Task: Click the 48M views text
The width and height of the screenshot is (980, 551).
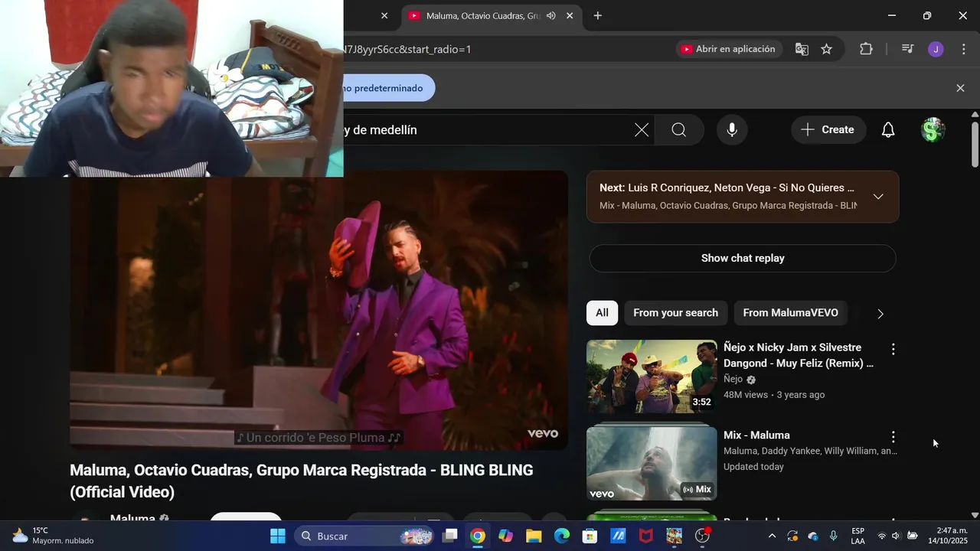Action: pyautogui.click(x=746, y=395)
